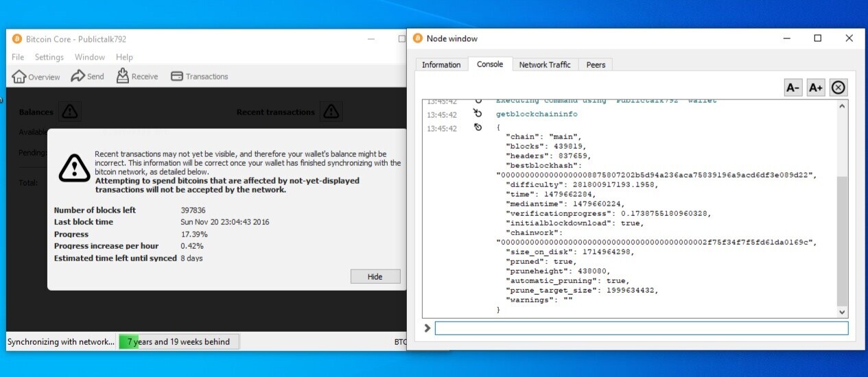Click the 'BTC' unit label in status bar
Image resolution: width=868 pixels, height=377 pixels.
tap(399, 341)
